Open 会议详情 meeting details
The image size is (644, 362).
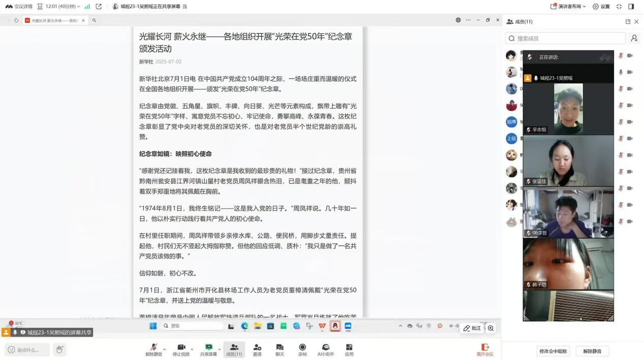coord(19,7)
